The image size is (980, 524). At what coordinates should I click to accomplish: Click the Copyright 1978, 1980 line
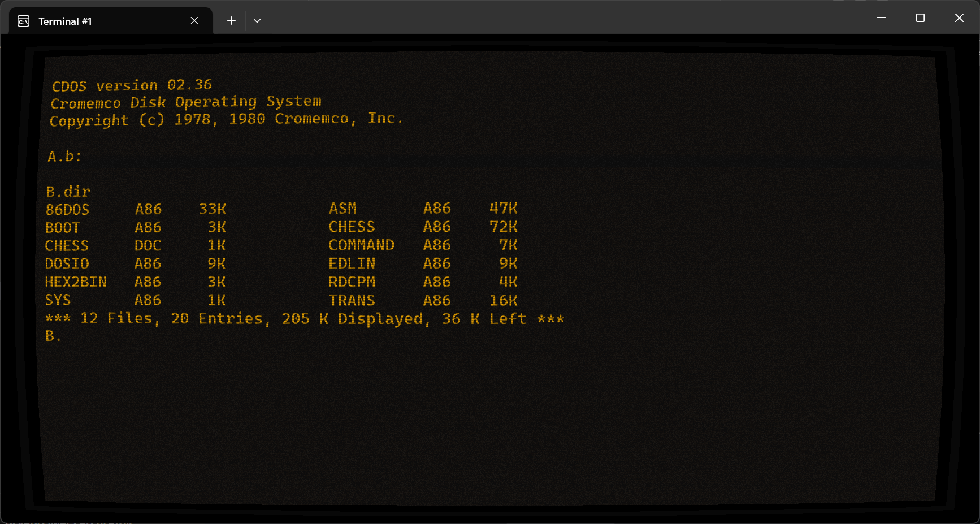(x=226, y=120)
